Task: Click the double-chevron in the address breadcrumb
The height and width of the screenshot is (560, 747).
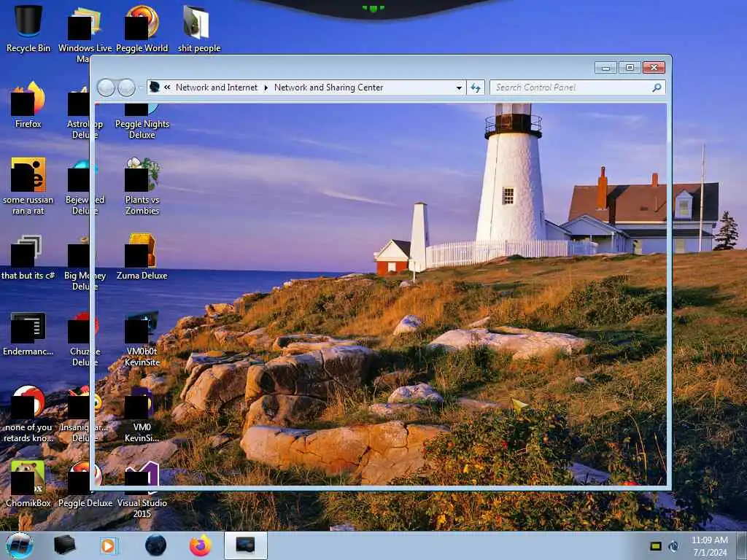Action: click(x=167, y=87)
